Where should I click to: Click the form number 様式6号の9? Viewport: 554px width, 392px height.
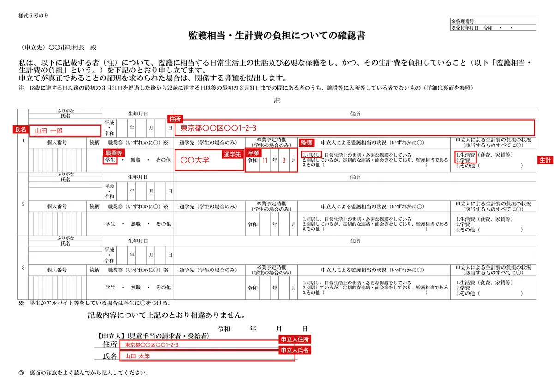pos(33,16)
